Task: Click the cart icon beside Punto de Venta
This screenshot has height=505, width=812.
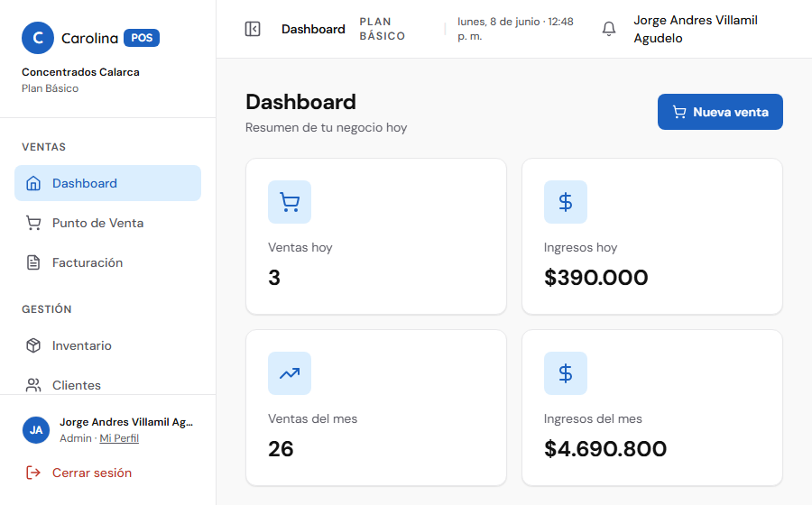Action: click(x=33, y=223)
